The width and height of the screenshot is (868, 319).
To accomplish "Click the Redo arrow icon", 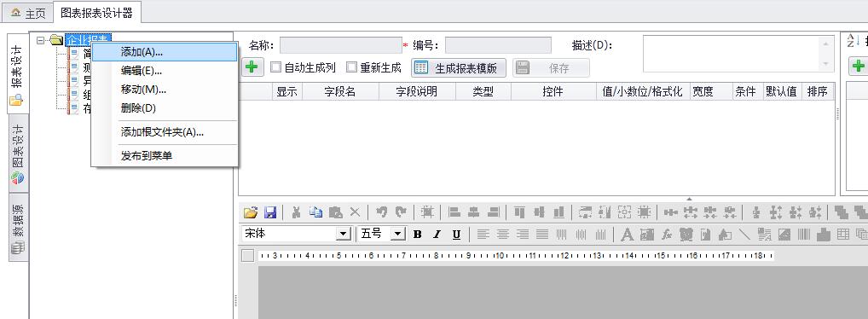I will point(400,212).
